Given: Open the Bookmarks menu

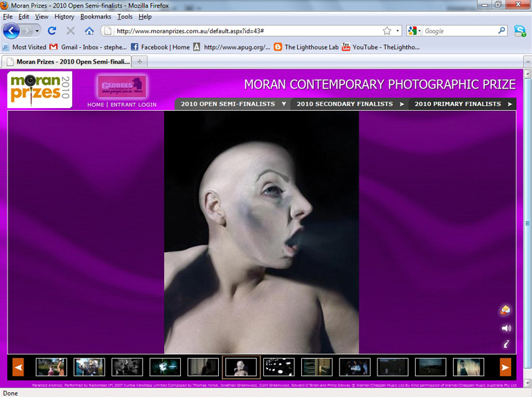Looking at the screenshot, I should 96,17.
